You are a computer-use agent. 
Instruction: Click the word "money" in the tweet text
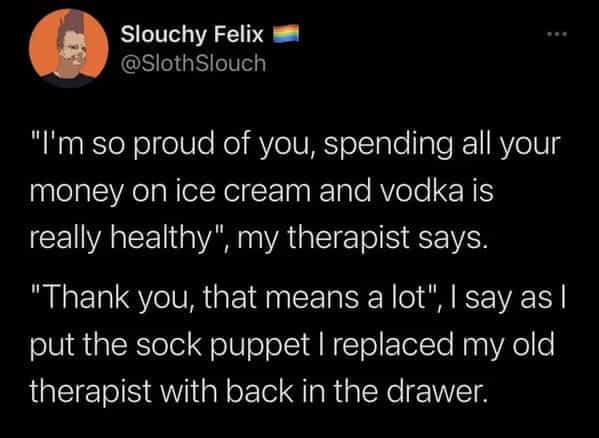coord(76,193)
